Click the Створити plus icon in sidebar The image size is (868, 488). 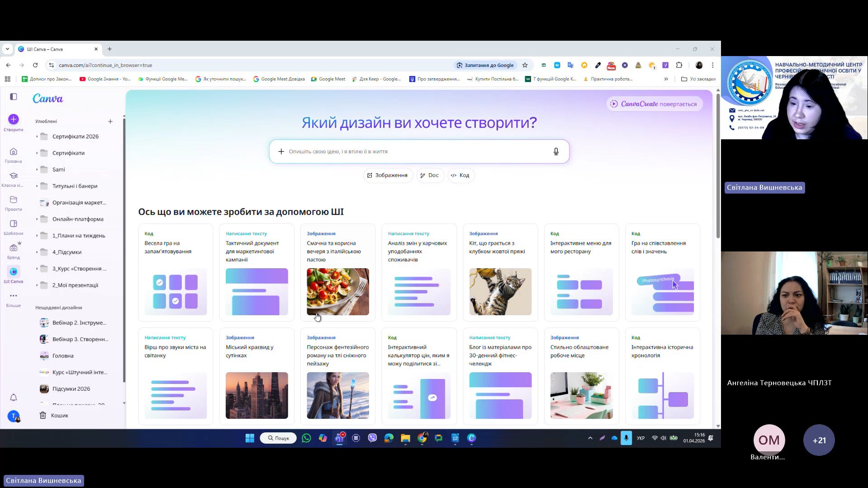14,119
